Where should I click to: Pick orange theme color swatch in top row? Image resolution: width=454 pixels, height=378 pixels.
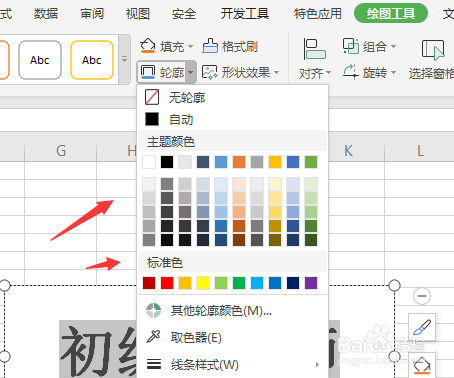click(x=239, y=162)
